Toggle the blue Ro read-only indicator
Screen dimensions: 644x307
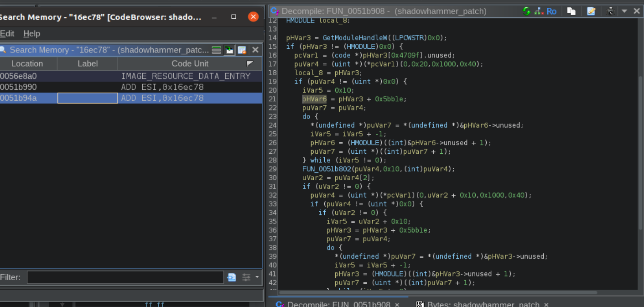click(x=551, y=11)
